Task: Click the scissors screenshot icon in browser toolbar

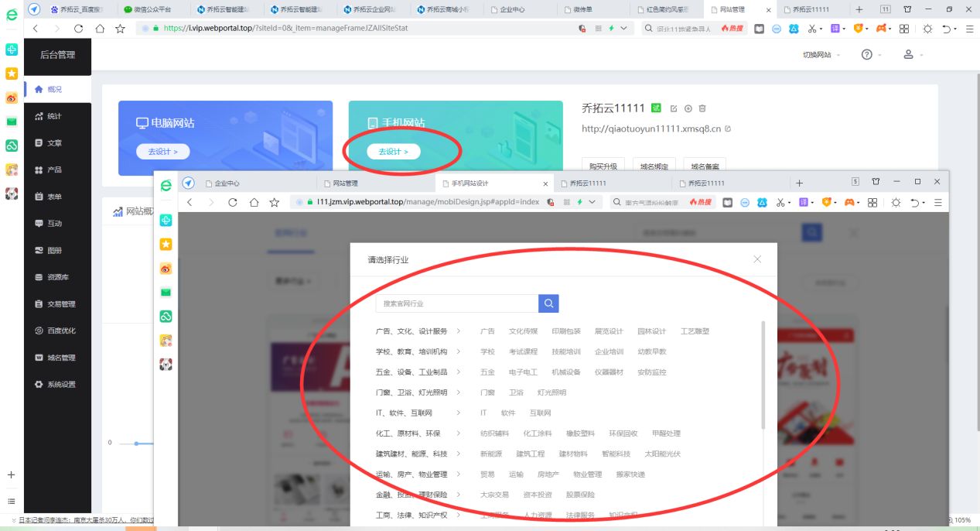Action: pyautogui.click(x=812, y=28)
